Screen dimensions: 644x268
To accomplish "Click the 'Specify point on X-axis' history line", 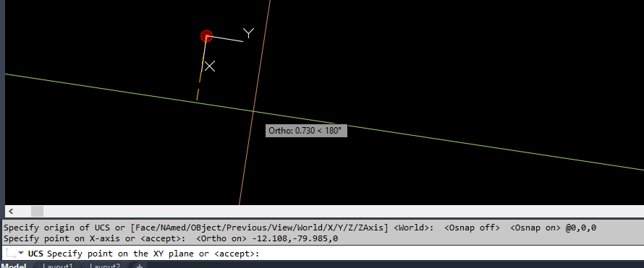I will (171, 238).
